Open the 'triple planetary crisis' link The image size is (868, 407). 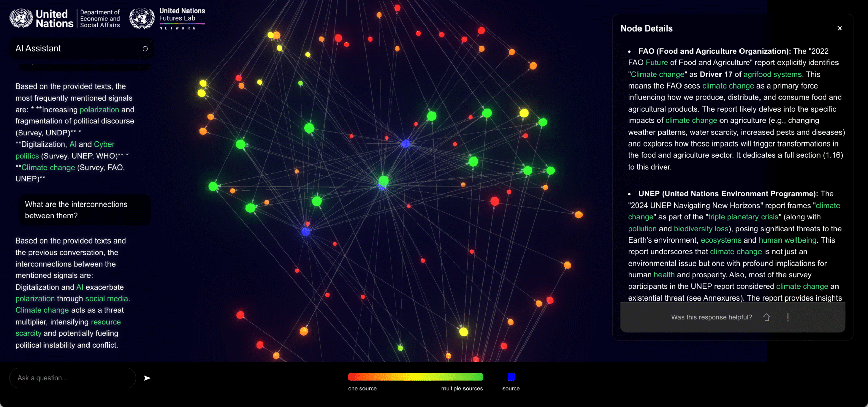(743, 217)
